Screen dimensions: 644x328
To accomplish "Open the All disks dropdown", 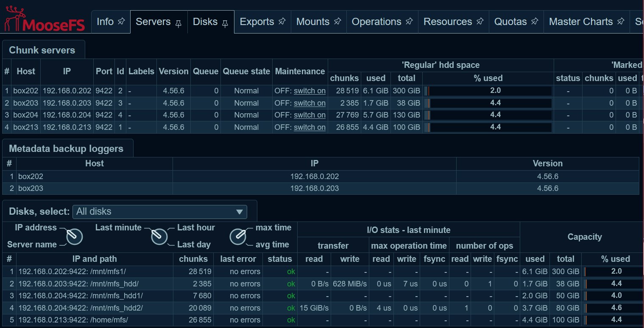I will click(x=159, y=211).
